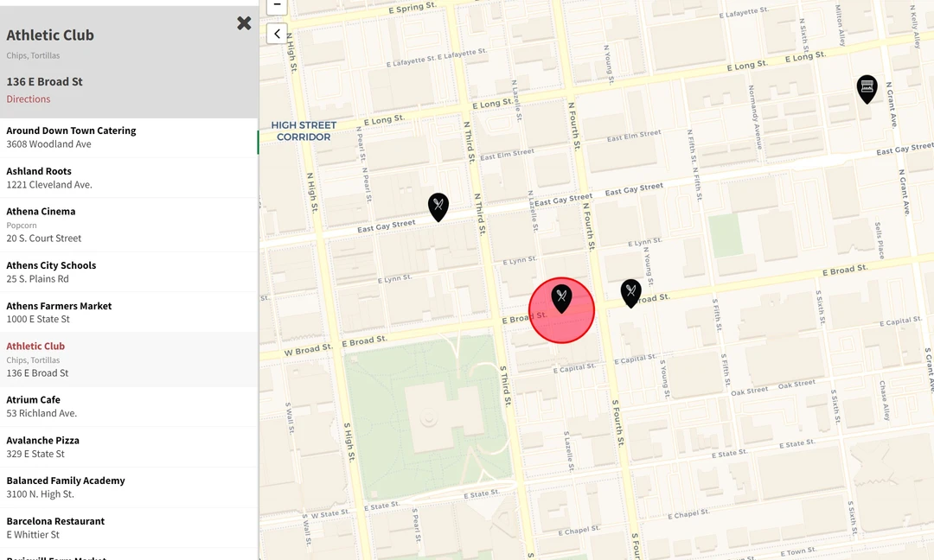Open Avalanche Pizza entry
Screen dimensions: 934x560
click(129, 447)
